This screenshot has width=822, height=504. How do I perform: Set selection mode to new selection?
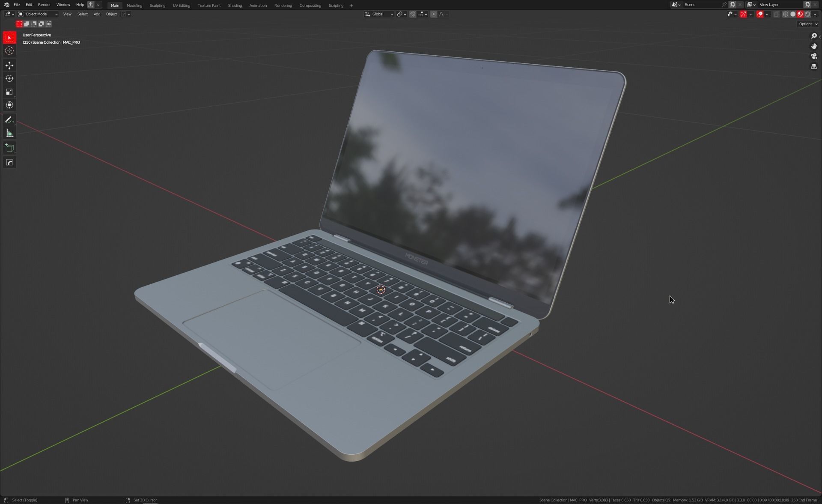(x=19, y=24)
